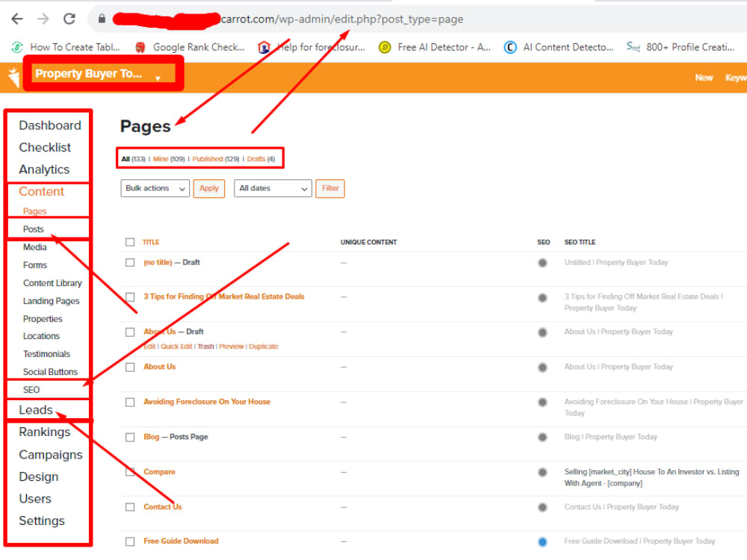Click the Carrot logo icon
This screenshot has height=560, width=747.
13,77
